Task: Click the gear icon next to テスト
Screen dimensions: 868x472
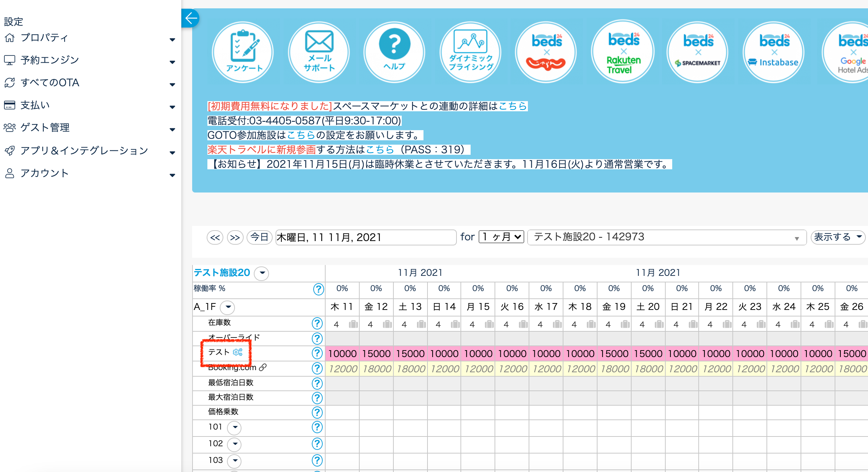Action: click(237, 352)
